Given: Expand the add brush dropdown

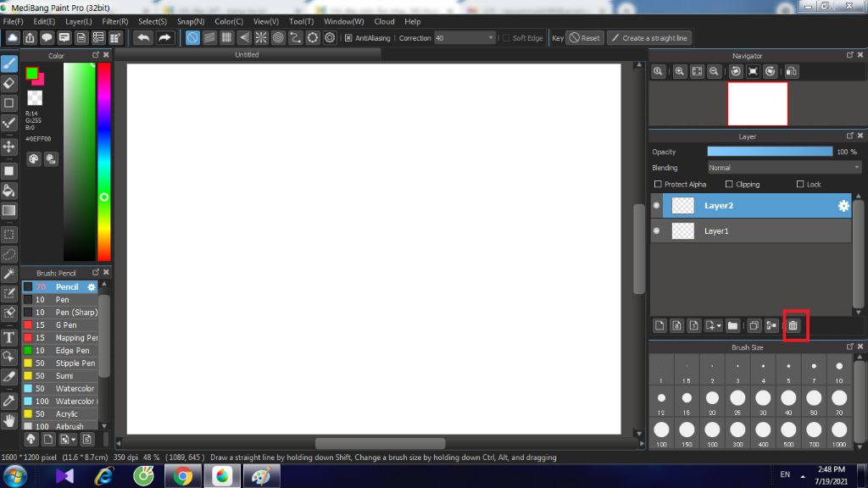Looking at the screenshot, I should tap(73, 440).
